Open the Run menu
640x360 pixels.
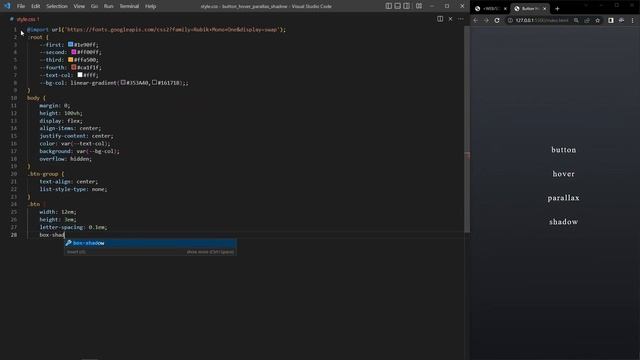108,6
